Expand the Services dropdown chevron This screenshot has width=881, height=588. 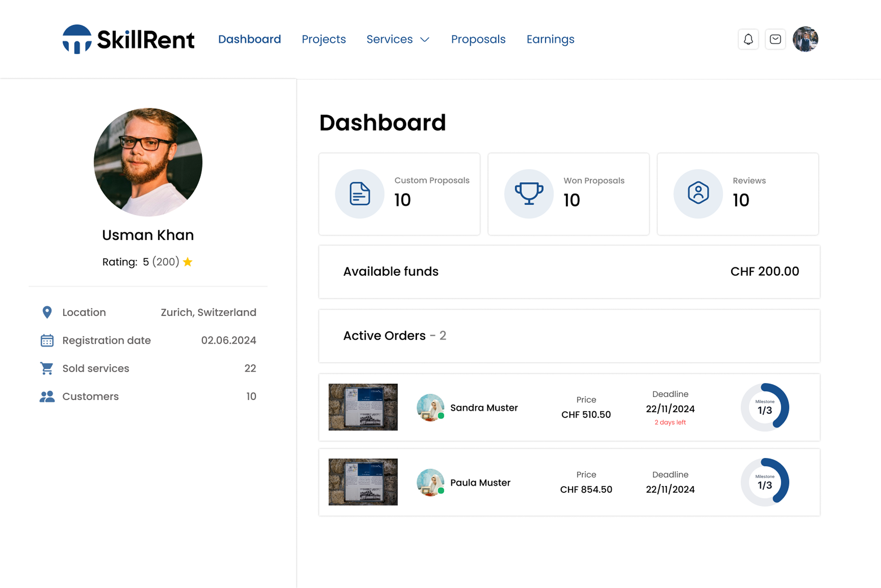tap(425, 40)
